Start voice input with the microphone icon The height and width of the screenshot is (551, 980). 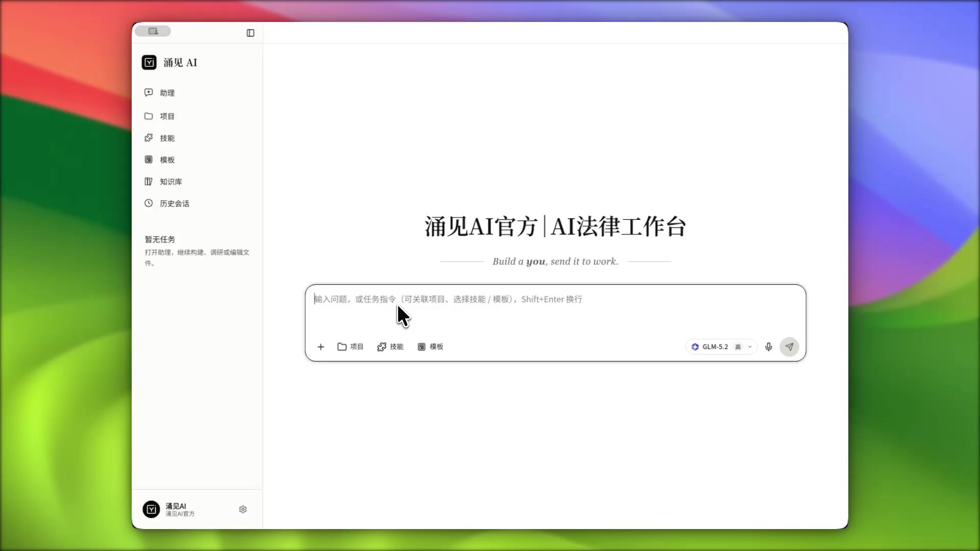[769, 347]
